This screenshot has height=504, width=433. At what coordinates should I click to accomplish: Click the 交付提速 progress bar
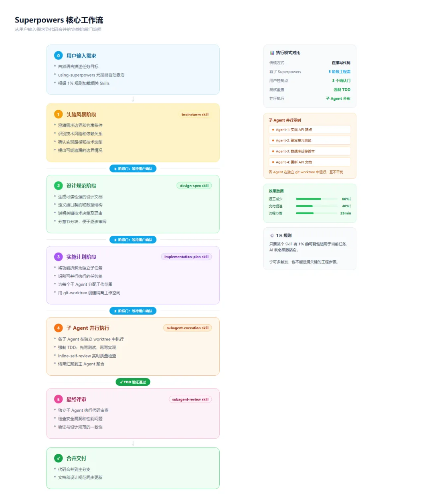(x=317, y=206)
